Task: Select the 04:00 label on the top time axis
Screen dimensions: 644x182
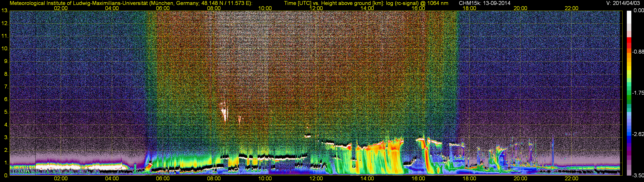Action: (112, 8)
